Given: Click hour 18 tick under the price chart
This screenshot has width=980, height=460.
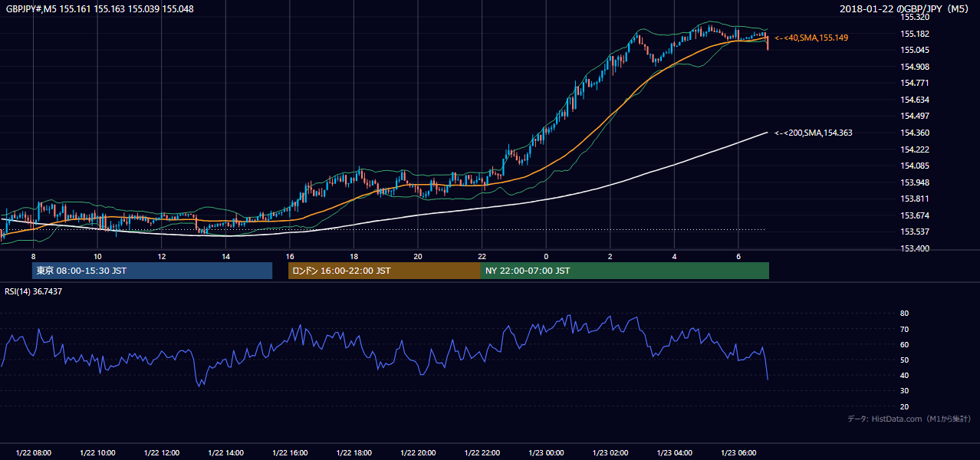Looking at the screenshot, I should pos(354,256).
